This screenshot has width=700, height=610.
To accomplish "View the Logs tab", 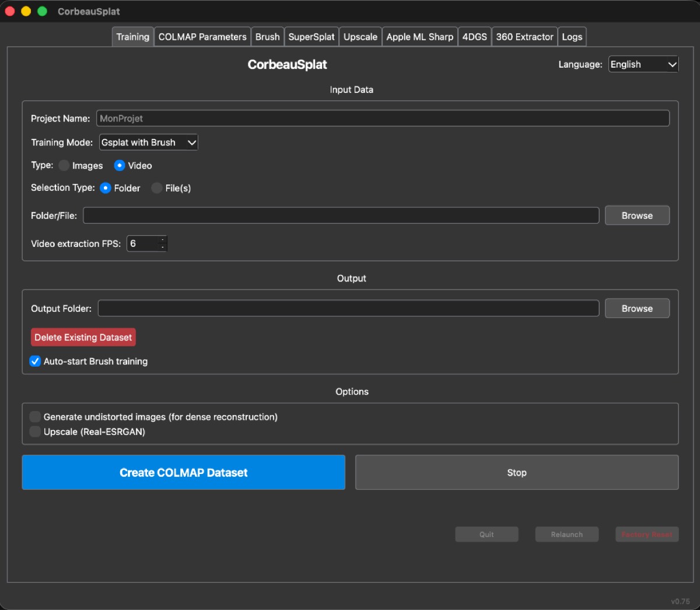I will pyautogui.click(x=572, y=37).
